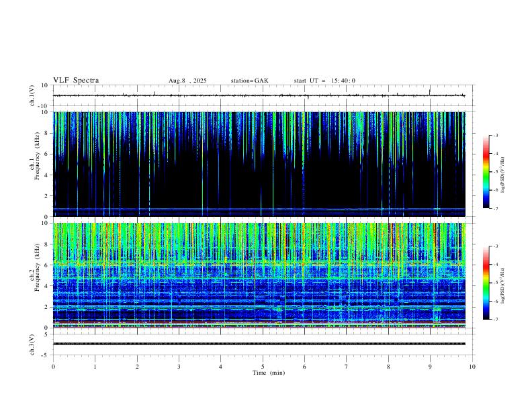
Task: Click the 'ch.3(V)' waveform axis label
Action: [32, 345]
